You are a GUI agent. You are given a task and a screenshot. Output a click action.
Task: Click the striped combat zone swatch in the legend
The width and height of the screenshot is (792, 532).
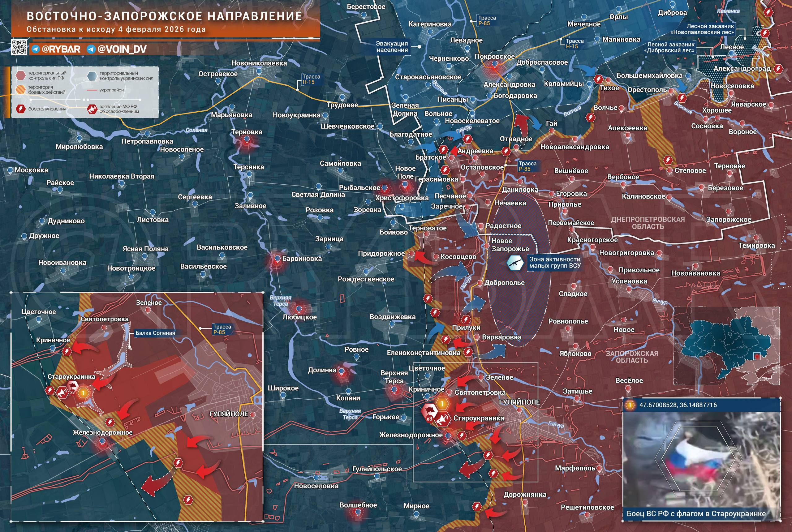(21, 90)
